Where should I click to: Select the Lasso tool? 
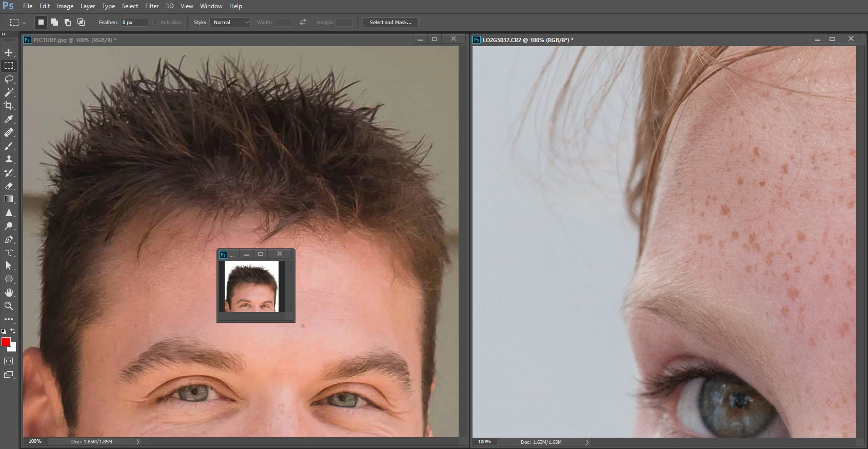coord(9,79)
